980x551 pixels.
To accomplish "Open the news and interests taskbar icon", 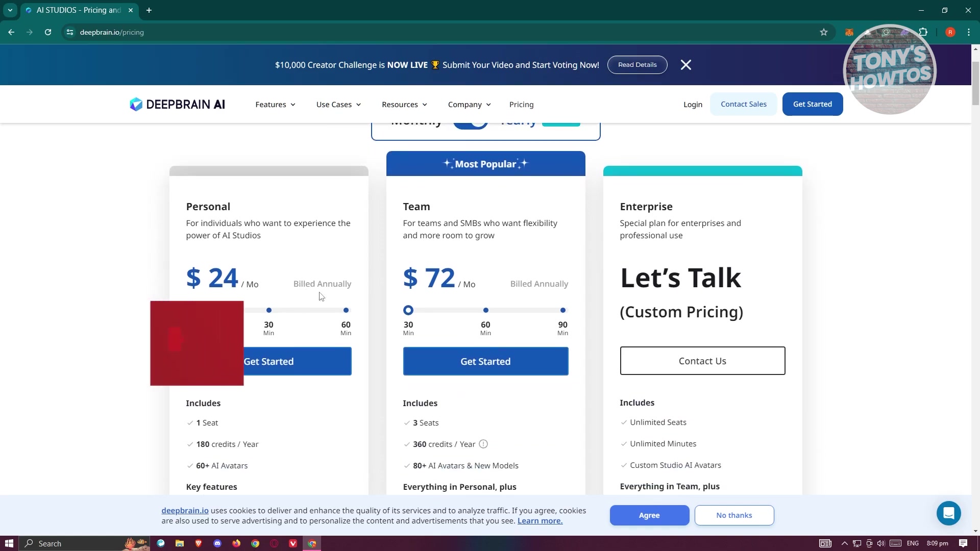I will coord(825,543).
